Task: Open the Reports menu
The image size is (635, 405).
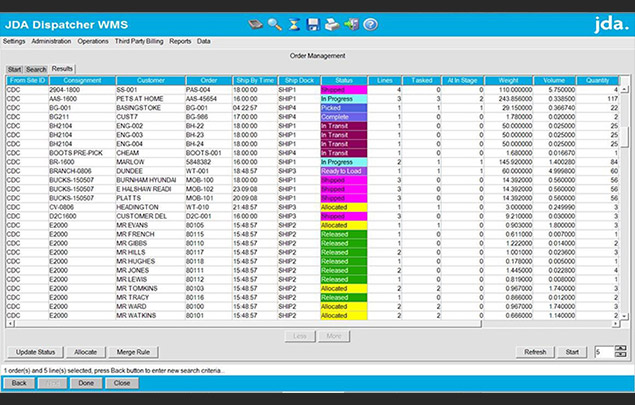Action: point(180,41)
